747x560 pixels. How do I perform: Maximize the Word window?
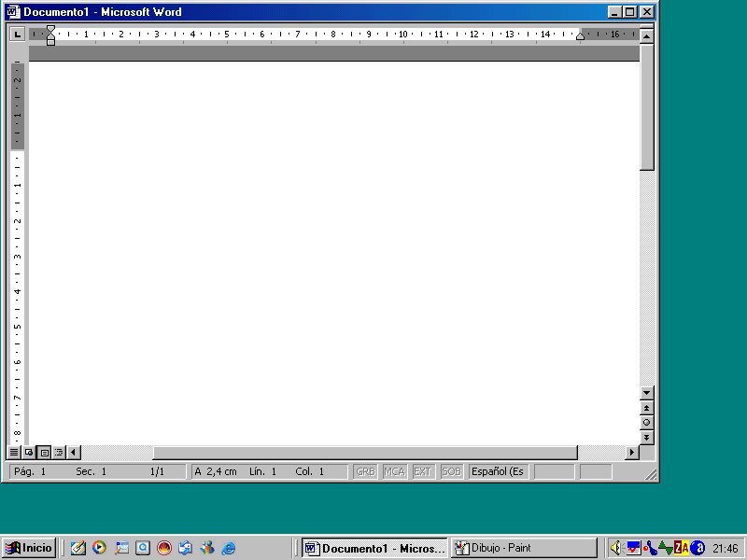pos(629,12)
